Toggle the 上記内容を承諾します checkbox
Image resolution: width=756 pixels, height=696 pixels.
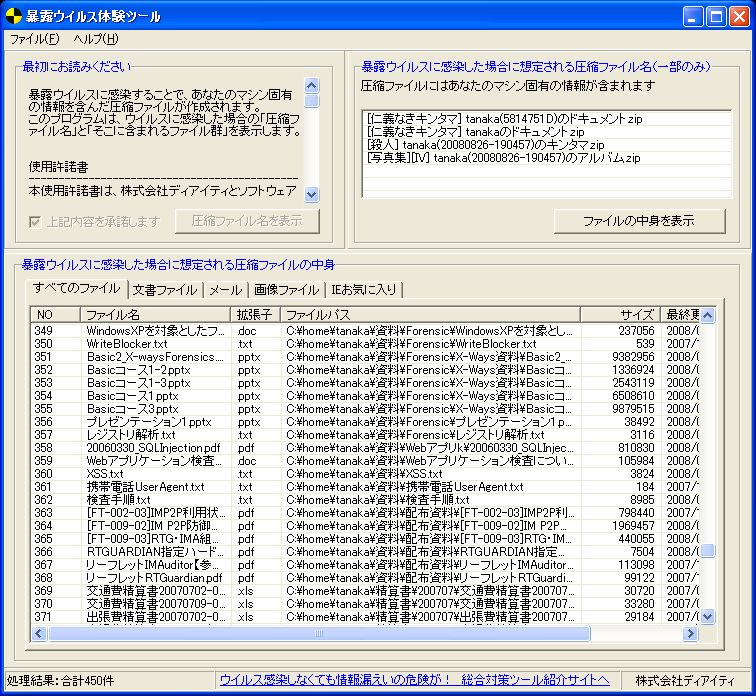tap(36, 221)
